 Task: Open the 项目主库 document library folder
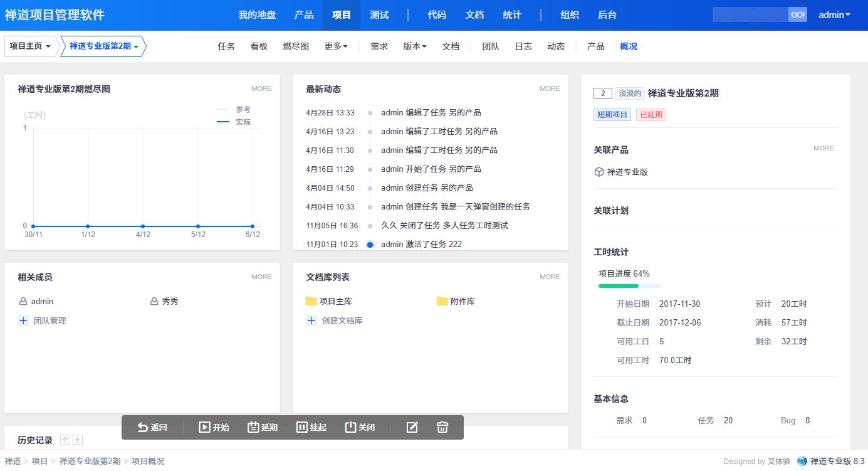(x=329, y=301)
